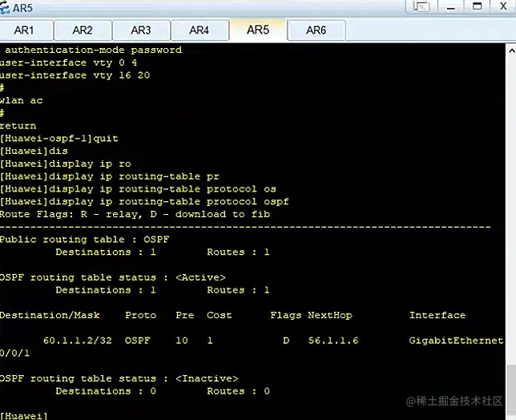This screenshot has height=420, width=516.
Task: Click the 'Route Flags' legend line
Action: coord(135,214)
